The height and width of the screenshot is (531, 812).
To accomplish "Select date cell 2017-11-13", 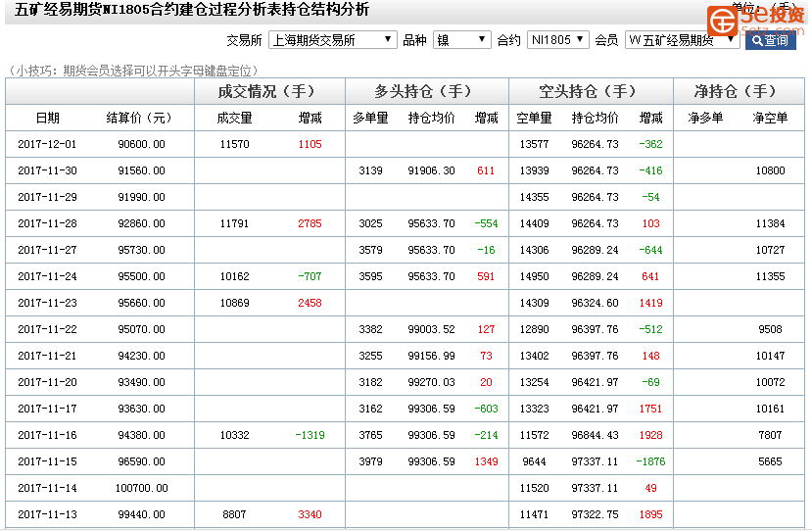I will pos(47,514).
